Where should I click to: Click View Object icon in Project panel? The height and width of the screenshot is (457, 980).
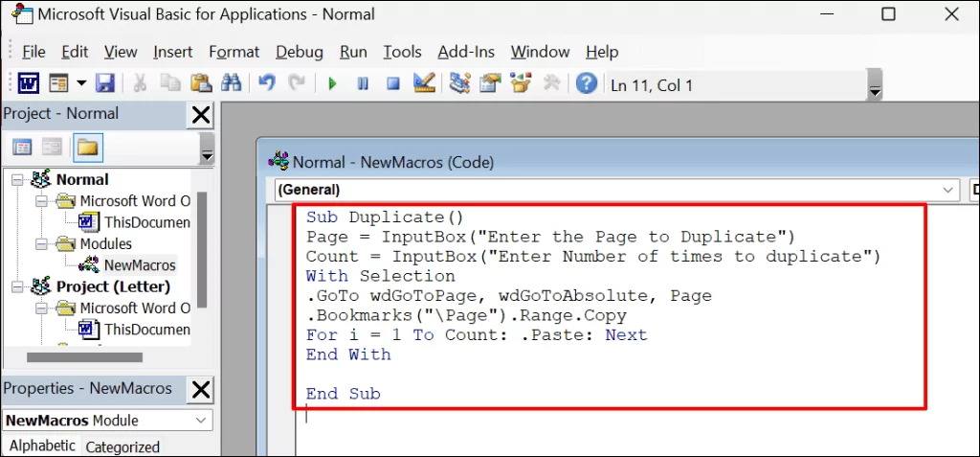point(53,148)
